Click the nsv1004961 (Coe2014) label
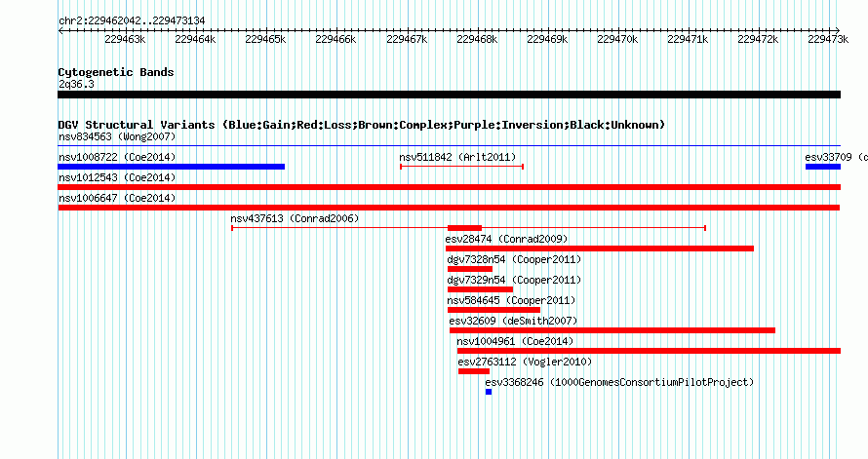 coord(515,341)
